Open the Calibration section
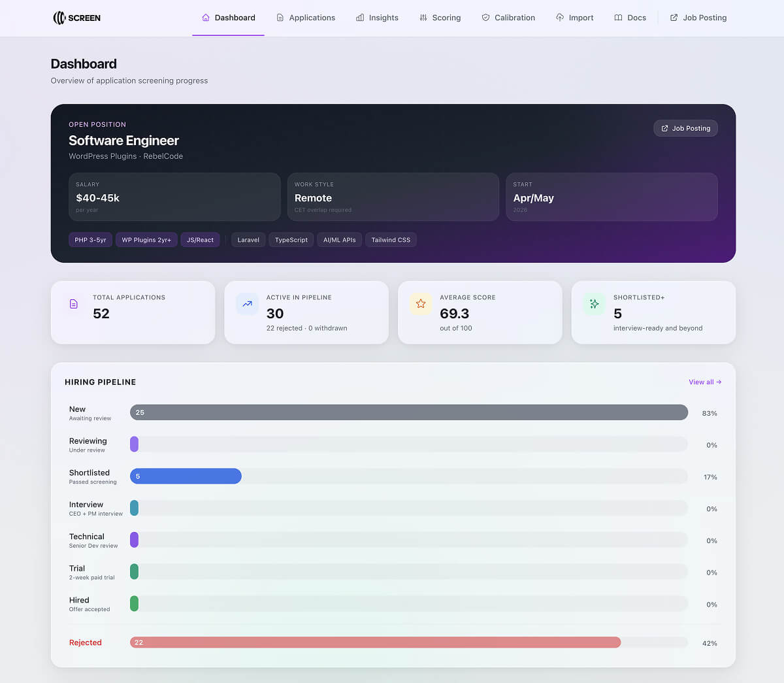784x683 pixels. click(x=508, y=18)
